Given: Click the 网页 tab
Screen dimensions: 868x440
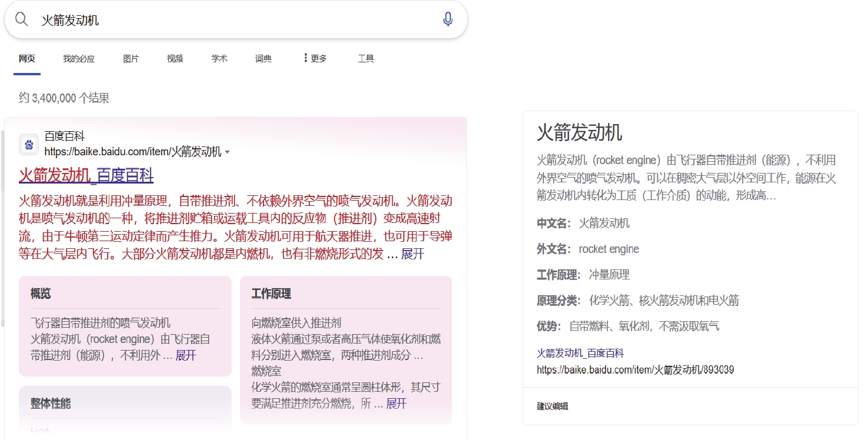Looking at the screenshot, I should point(27,58).
